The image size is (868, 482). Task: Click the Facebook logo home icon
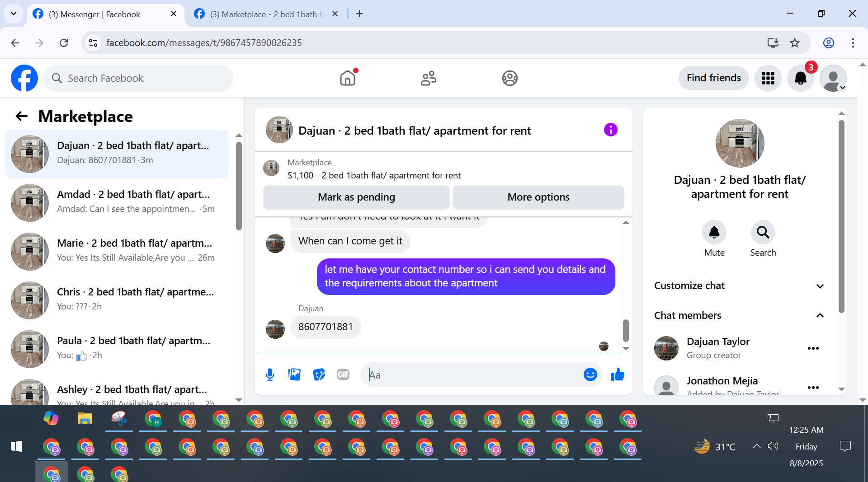coord(24,78)
